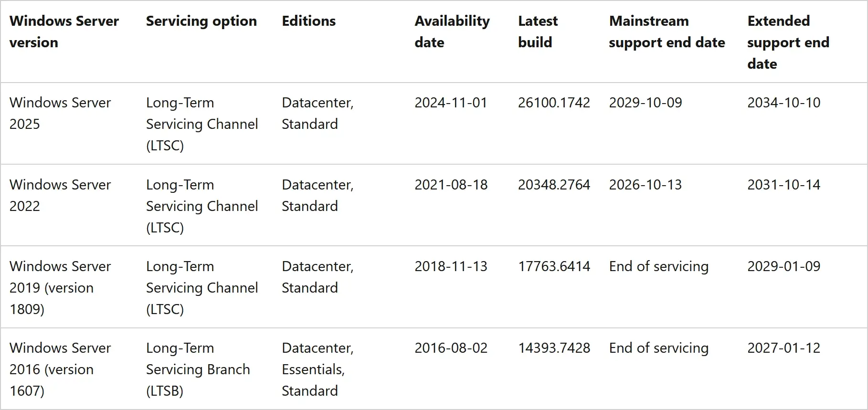Select the Availability date header cell
Viewport: 868px width, 410px height.
pyautogui.click(x=452, y=32)
